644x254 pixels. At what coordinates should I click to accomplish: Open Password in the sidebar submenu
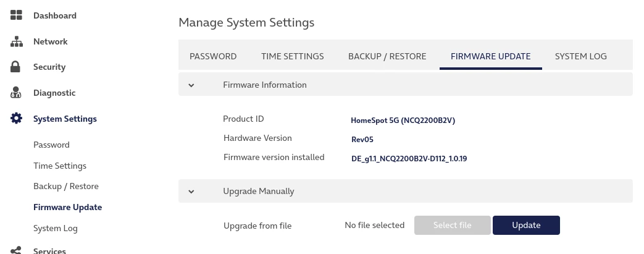[51, 145]
